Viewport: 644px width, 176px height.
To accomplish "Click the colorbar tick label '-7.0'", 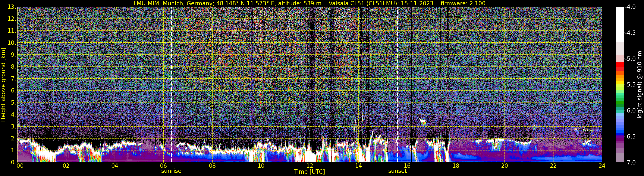I will pyautogui.click(x=630, y=163).
